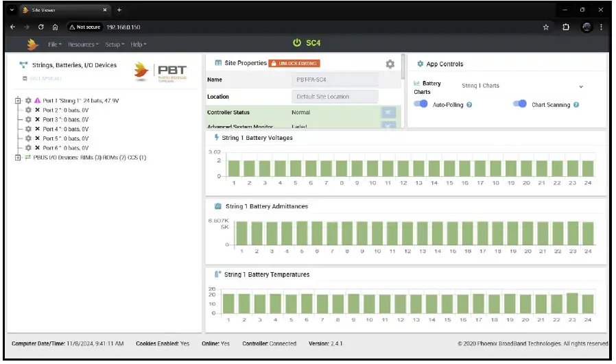Screen dimensions: 616x364
Task: Toggle the Auto-Polling switch
Action: point(420,104)
